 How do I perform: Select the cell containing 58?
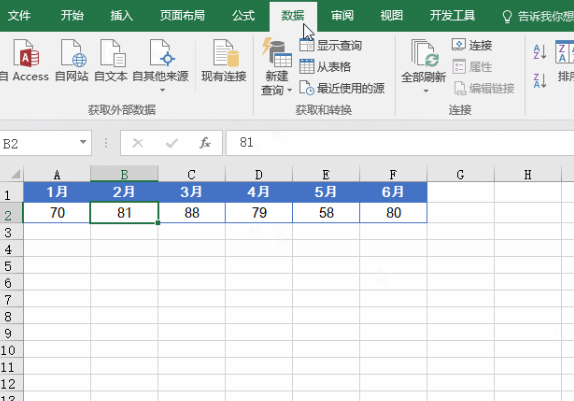pos(326,212)
